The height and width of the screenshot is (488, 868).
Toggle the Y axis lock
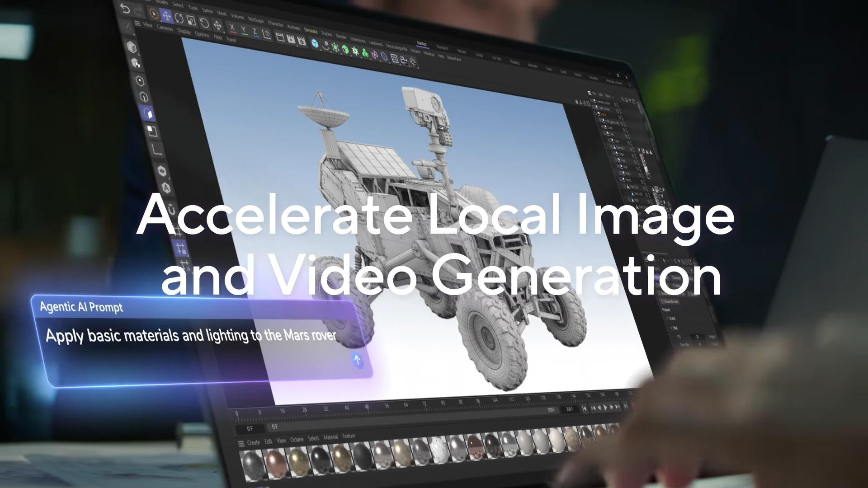coord(244,31)
